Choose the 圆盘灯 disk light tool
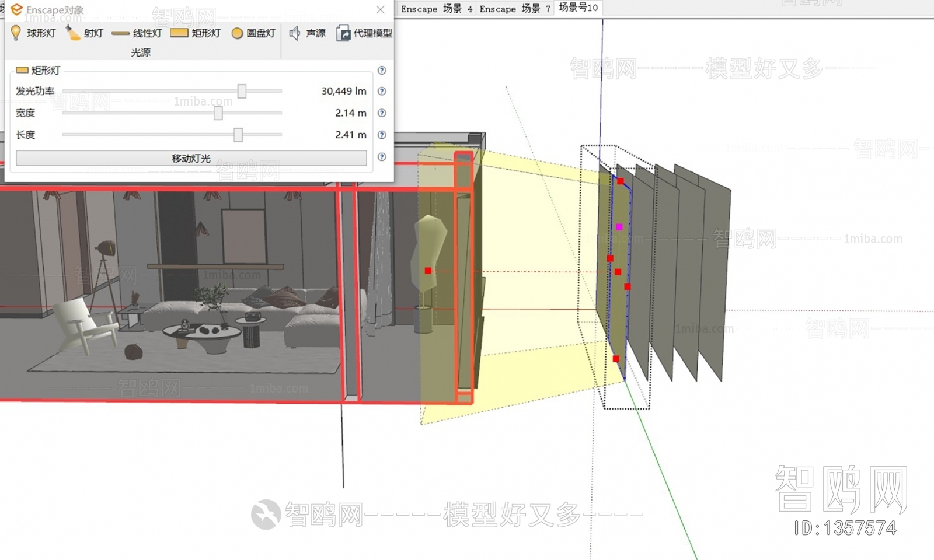 click(237, 33)
